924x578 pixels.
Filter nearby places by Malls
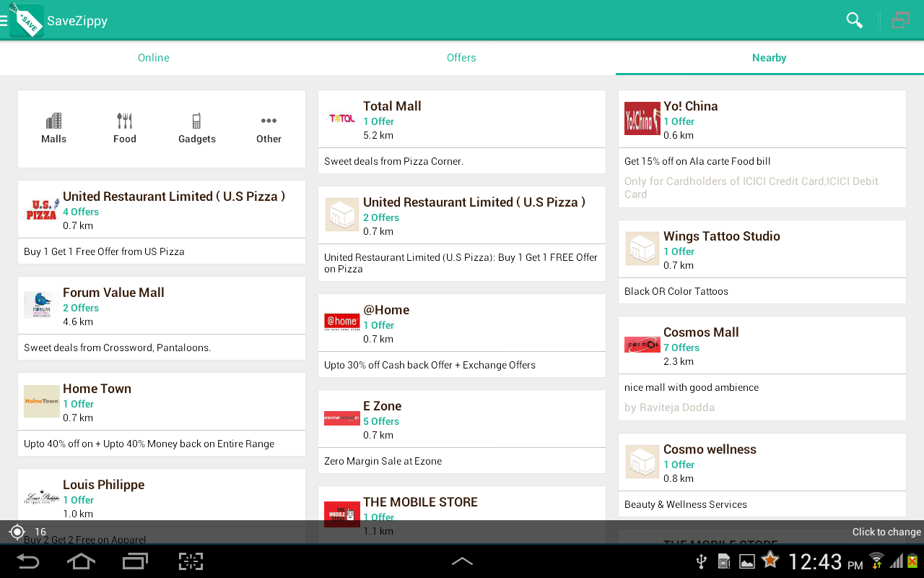[x=53, y=129]
